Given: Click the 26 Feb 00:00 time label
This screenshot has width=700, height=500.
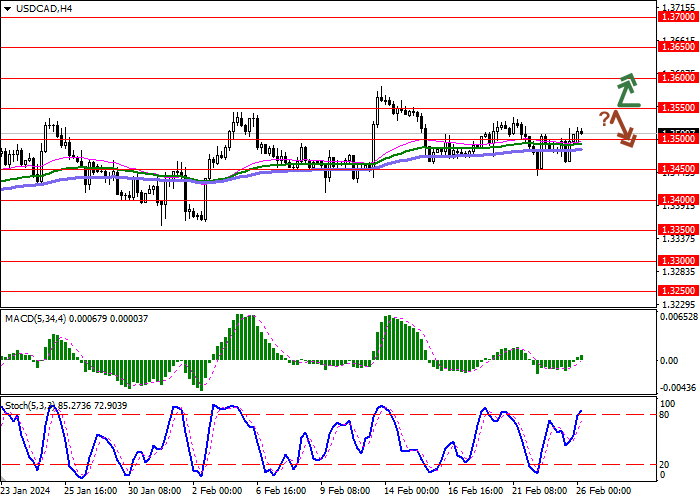Looking at the screenshot, I should coord(604,491).
